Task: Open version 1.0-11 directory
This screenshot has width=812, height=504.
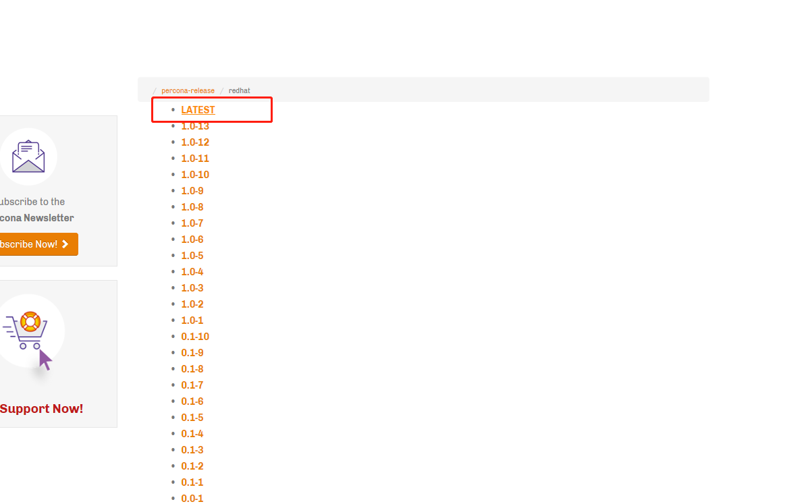Action: (x=195, y=159)
